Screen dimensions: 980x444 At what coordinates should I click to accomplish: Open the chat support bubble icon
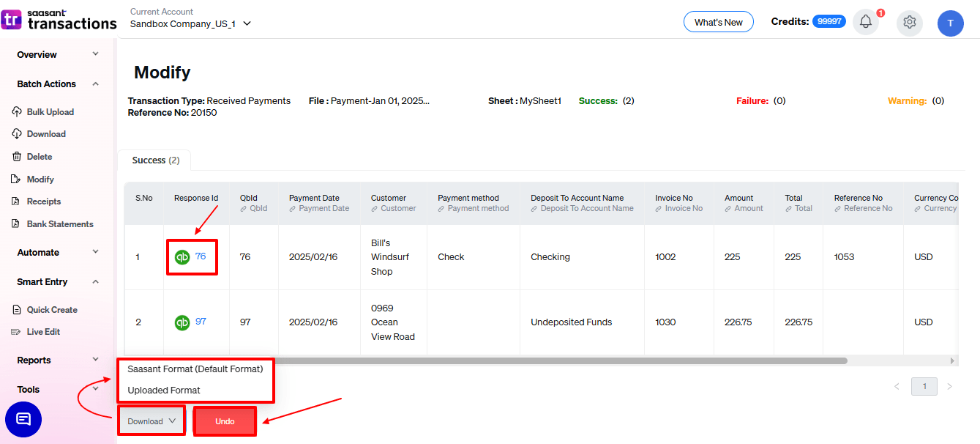(23, 419)
